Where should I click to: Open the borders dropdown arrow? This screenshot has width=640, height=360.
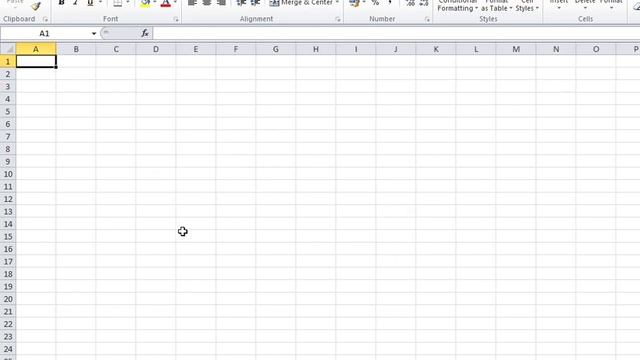[128, 3]
